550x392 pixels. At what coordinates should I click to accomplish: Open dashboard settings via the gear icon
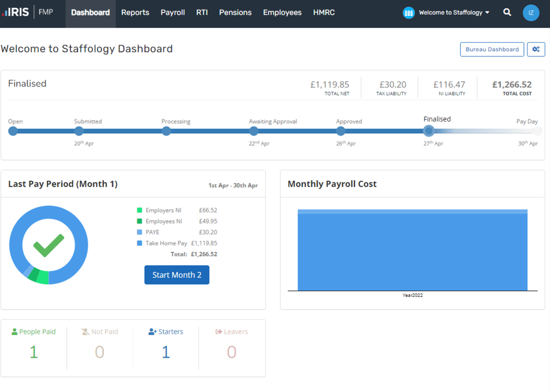pyautogui.click(x=536, y=49)
